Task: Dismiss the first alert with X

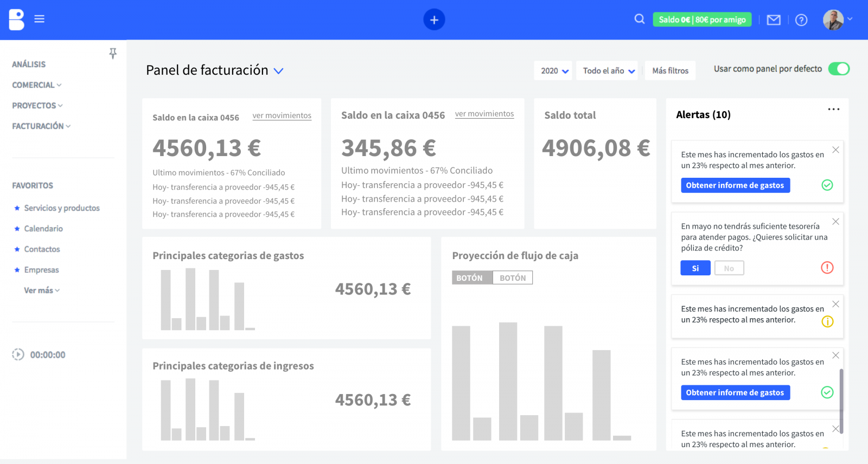Action: pos(835,150)
